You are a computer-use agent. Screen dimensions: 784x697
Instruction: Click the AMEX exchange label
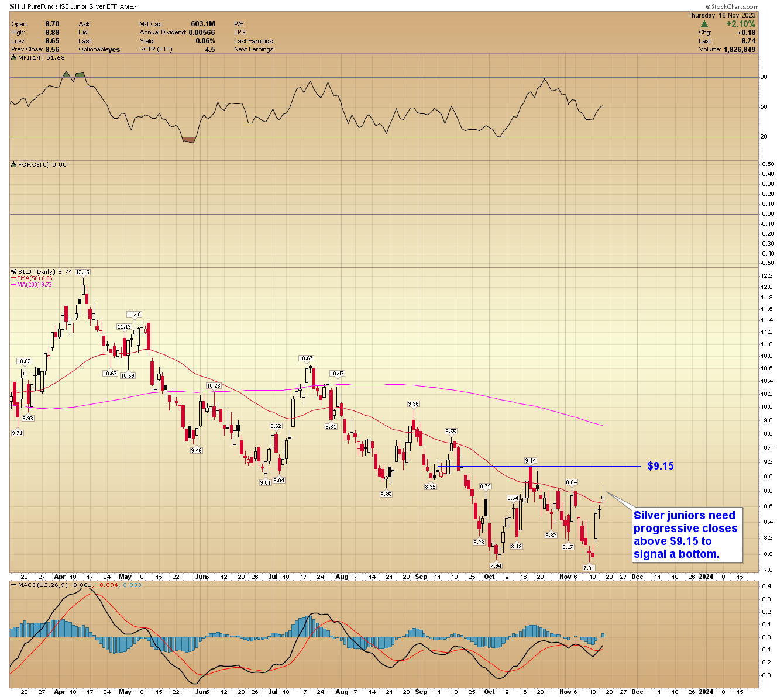129,7
